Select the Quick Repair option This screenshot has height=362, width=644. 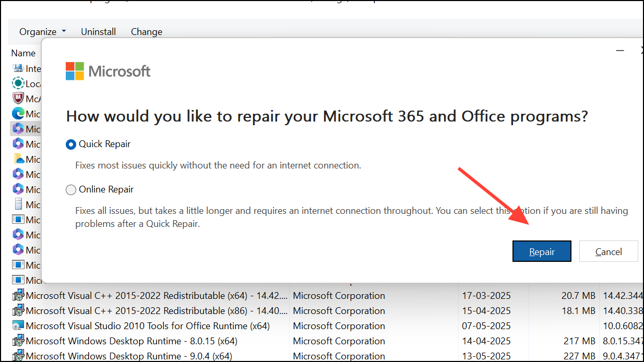[x=71, y=144]
